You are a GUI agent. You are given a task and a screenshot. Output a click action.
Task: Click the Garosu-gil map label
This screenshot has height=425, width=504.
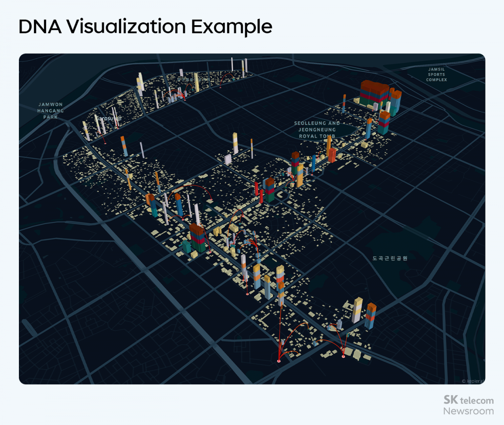coord(109,119)
